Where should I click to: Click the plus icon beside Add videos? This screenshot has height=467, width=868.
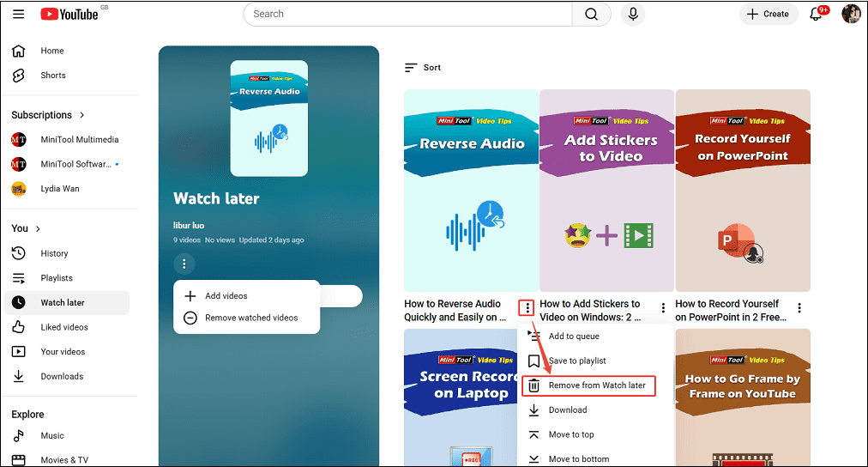pyautogui.click(x=190, y=296)
